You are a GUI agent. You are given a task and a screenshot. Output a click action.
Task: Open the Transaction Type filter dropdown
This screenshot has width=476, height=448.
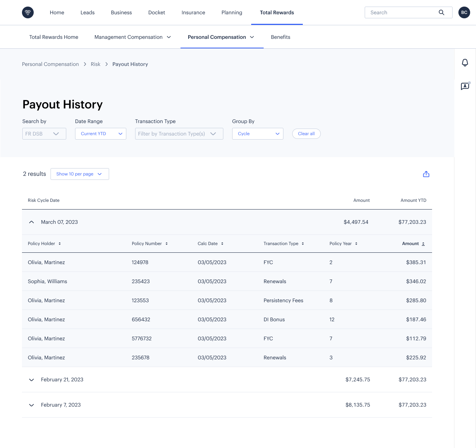coord(179,134)
